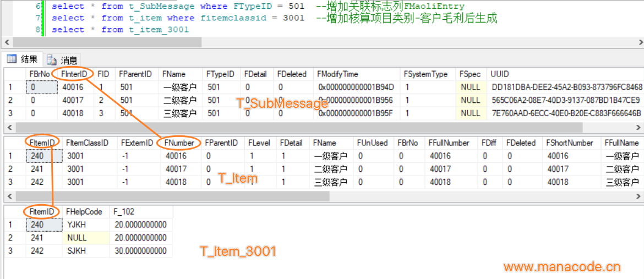The image size is (644, 279).
Task: Place the cursor in the fitemclassid = 3001 query line
Action: [274, 18]
